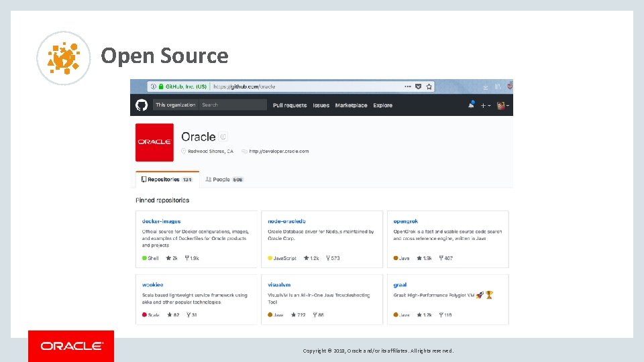Image resolution: width=644 pixels, height=362 pixels.
Task: Click the Redwood Shores, CA location text
Action: pyautogui.click(x=211, y=151)
